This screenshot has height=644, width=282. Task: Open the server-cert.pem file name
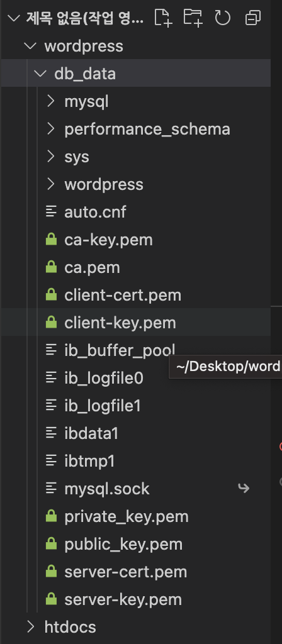126,572
